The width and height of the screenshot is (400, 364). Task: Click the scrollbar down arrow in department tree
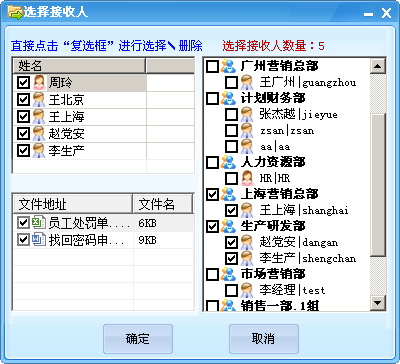click(378, 303)
